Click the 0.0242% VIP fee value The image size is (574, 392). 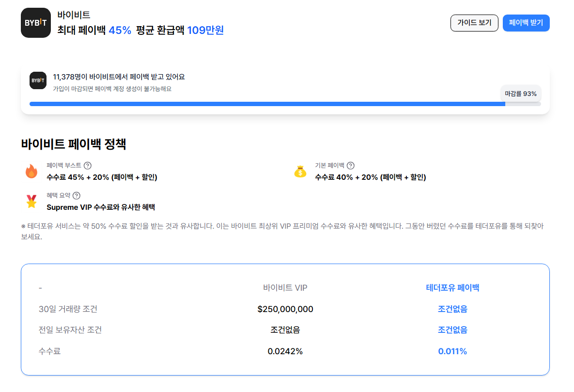coord(285,351)
